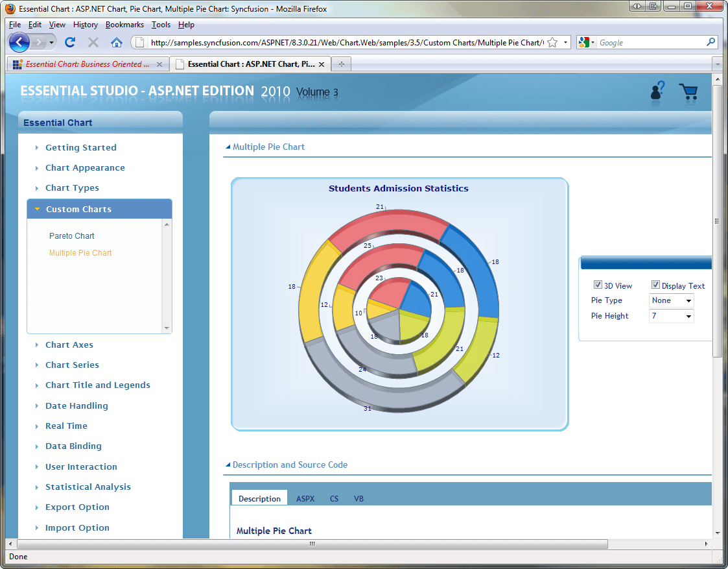Viewport: 728px width, 569px height.
Task: Click the home icon in the toolbar
Action: click(x=117, y=43)
